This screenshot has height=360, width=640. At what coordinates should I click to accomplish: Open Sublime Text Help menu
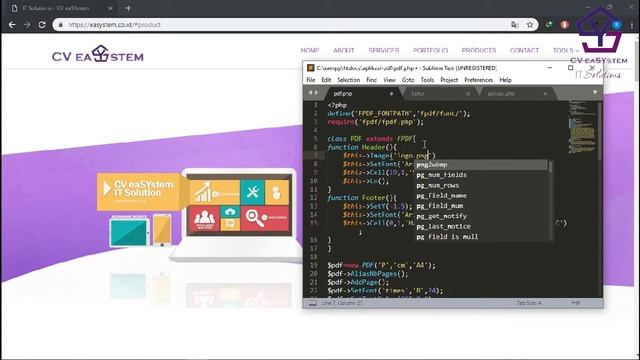coord(505,80)
